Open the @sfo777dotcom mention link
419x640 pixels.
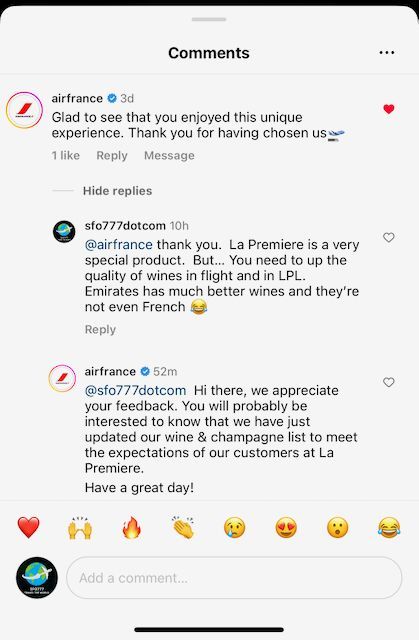click(135, 390)
